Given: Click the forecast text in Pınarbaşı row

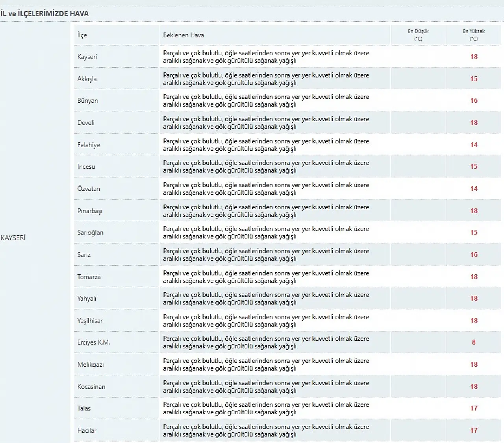Looking at the screenshot, I should point(266,211).
